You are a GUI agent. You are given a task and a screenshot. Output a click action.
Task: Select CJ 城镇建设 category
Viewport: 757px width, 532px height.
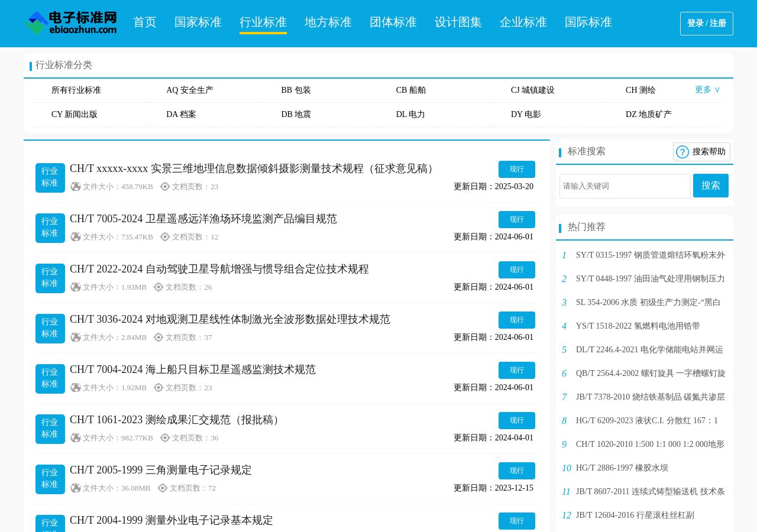click(533, 90)
